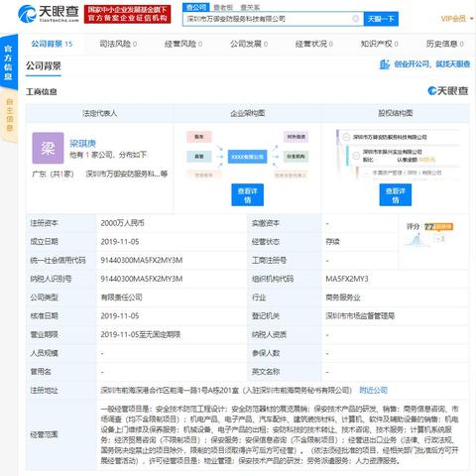Switch to the 官方信息 side tab
The image size is (476, 476).
pyautogui.click(x=9, y=61)
